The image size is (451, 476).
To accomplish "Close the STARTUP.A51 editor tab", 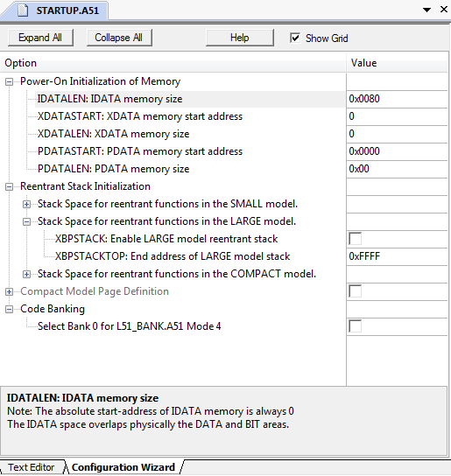I will [x=444, y=10].
